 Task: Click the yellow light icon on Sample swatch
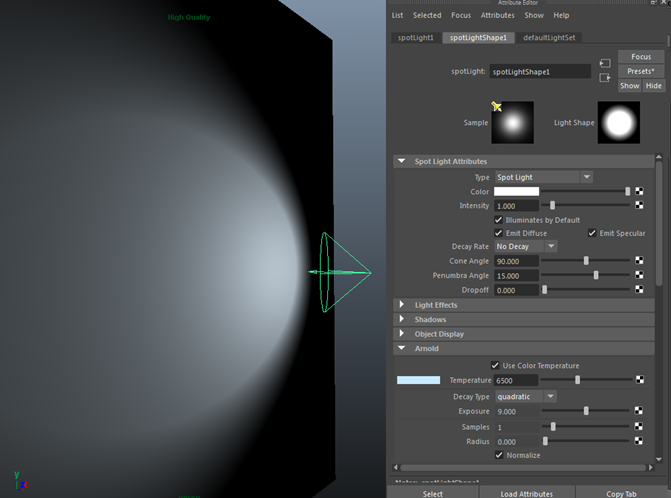[x=496, y=106]
